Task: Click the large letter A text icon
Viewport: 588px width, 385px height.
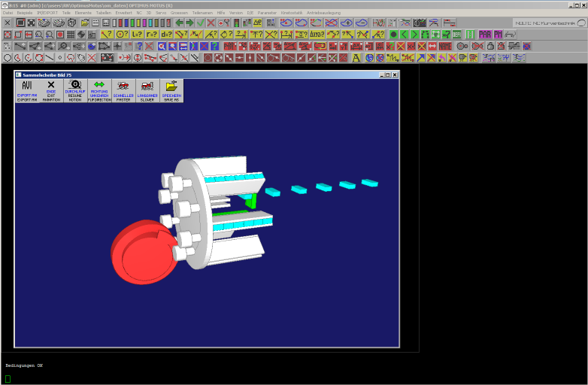Action: (356, 58)
